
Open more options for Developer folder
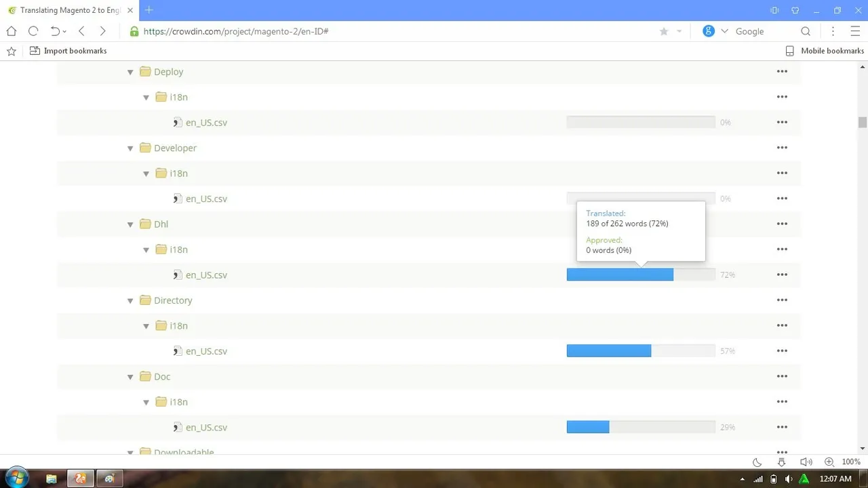point(782,148)
